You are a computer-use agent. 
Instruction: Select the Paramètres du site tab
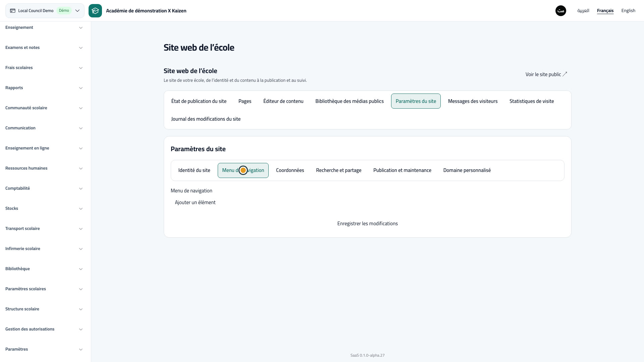(x=416, y=101)
